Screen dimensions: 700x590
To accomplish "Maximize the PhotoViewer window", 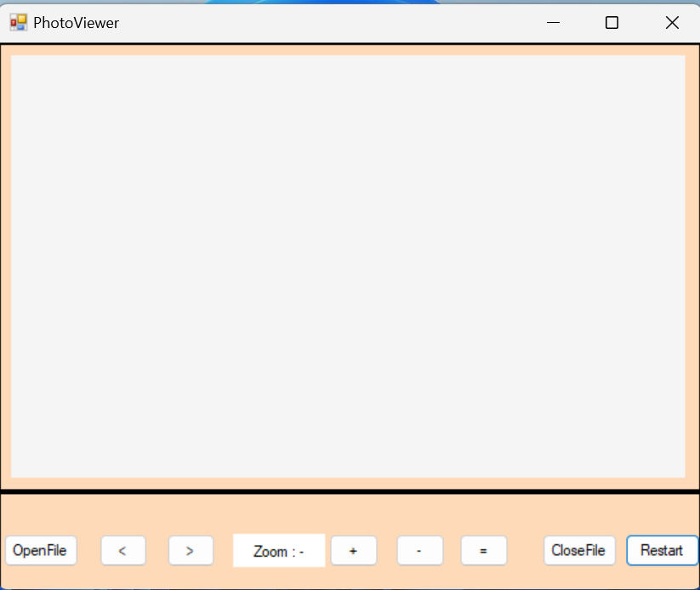I will [x=612, y=22].
